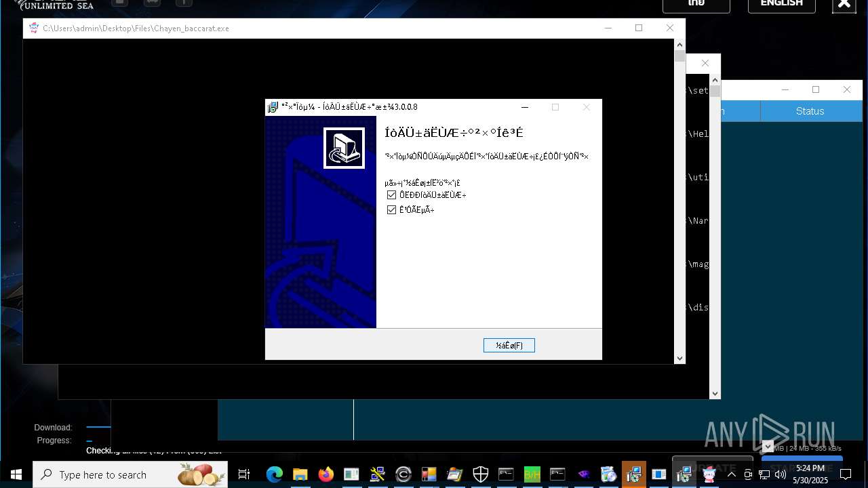This screenshot has height=488, width=868.
Task: Launch Firefox from the taskbar
Action: click(x=325, y=474)
